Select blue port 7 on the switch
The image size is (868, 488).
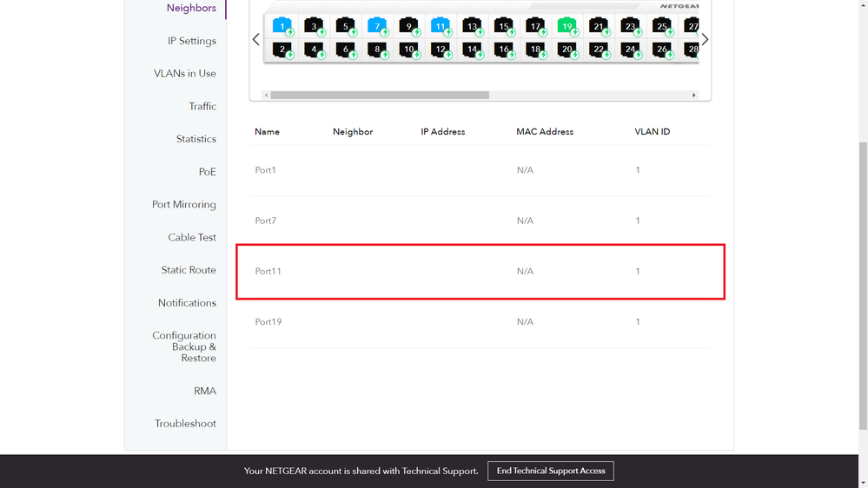click(x=377, y=26)
